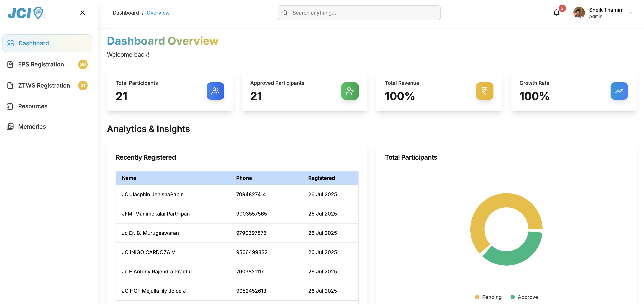Viewport: 644px width, 304px height.
Task: Click the yellow rupee Total Revenue icon
Action: click(x=484, y=91)
